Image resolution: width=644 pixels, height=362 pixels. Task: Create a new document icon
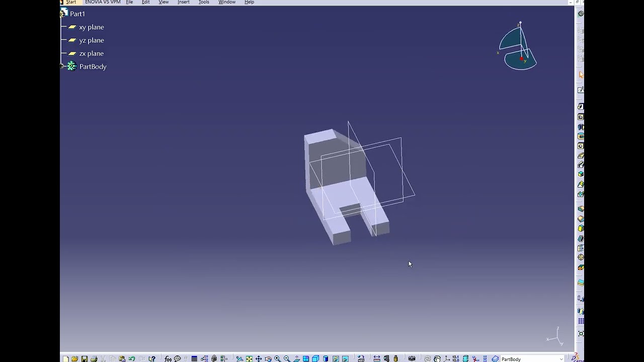tap(65, 358)
